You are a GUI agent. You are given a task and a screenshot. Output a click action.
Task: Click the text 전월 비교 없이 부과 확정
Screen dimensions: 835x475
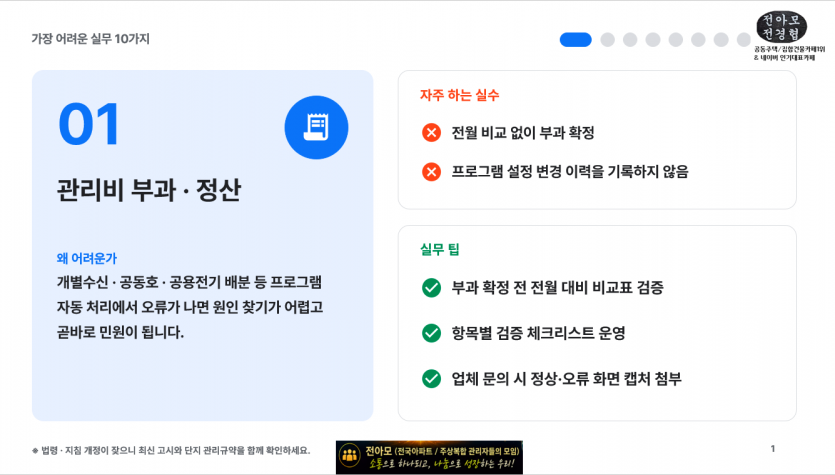523,133
